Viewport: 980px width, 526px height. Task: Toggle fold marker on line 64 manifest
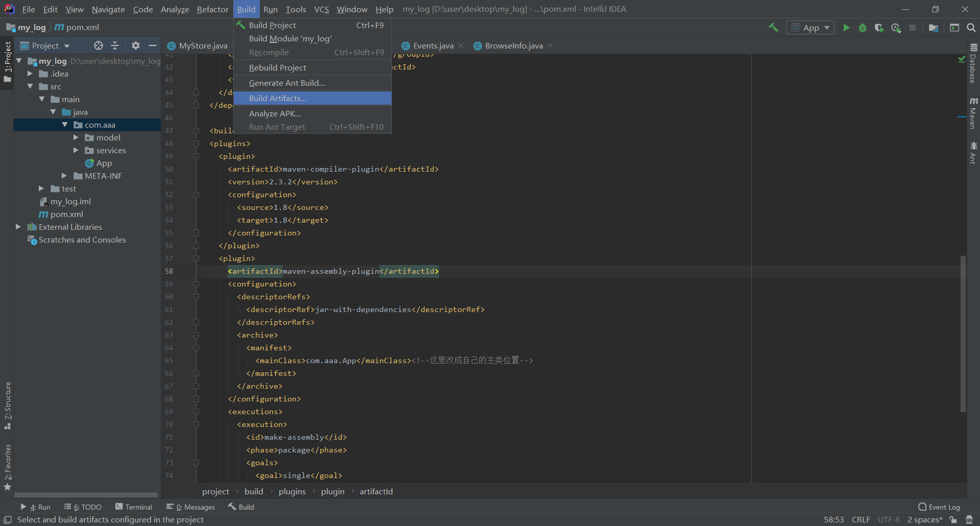coord(196,348)
